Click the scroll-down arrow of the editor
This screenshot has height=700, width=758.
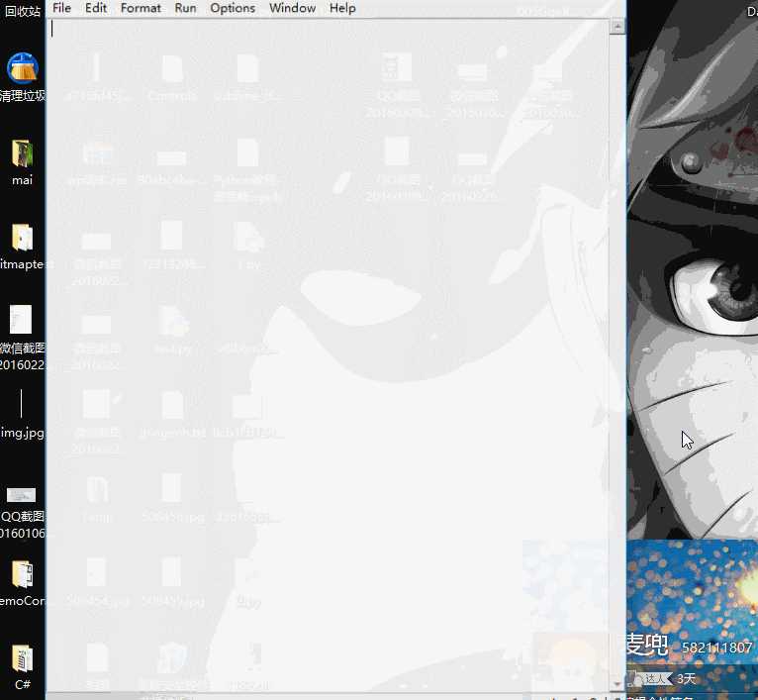pyautogui.click(x=616, y=684)
